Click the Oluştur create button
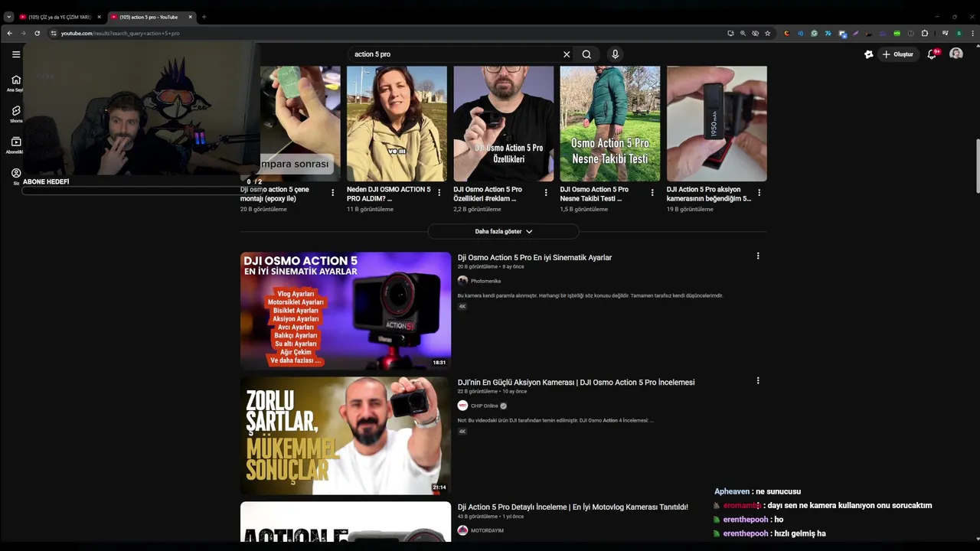 (x=898, y=54)
